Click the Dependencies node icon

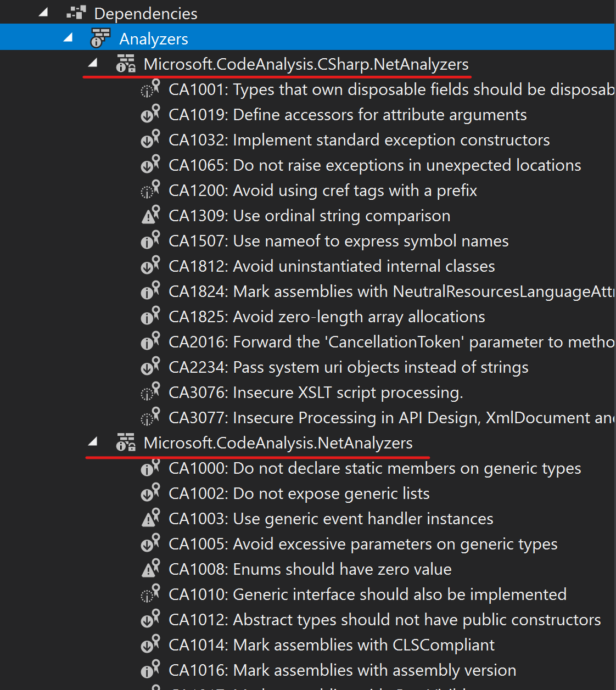tap(76, 13)
